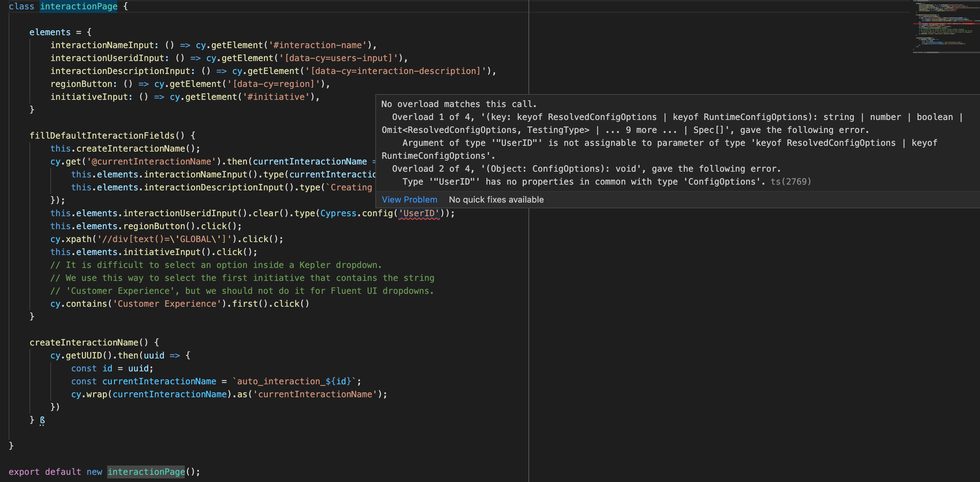Place cursor on fillDefaultInteractionFields method name
Image resolution: width=980 pixels, height=482 pixels.
102,136
